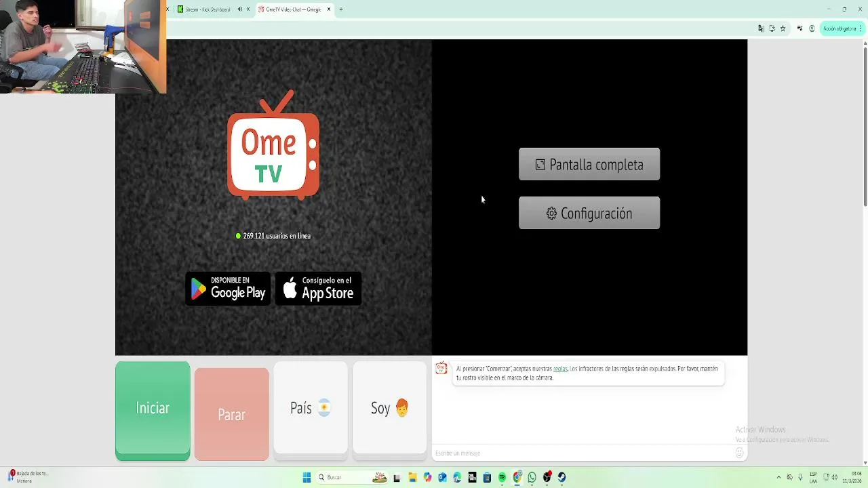Click Acción obligatoria menu button
The image size is (868, 488).
coord(842,28)
